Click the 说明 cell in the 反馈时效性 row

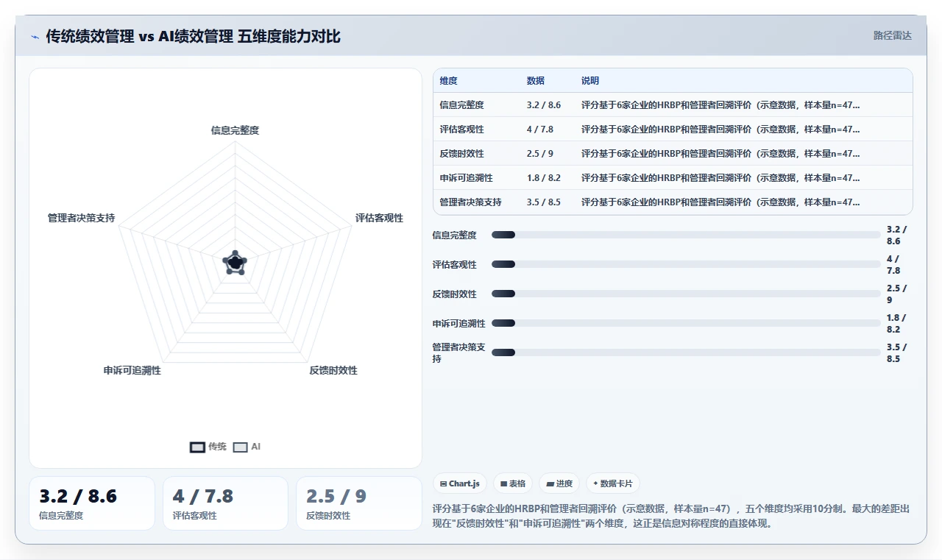[x=720, y=154]
